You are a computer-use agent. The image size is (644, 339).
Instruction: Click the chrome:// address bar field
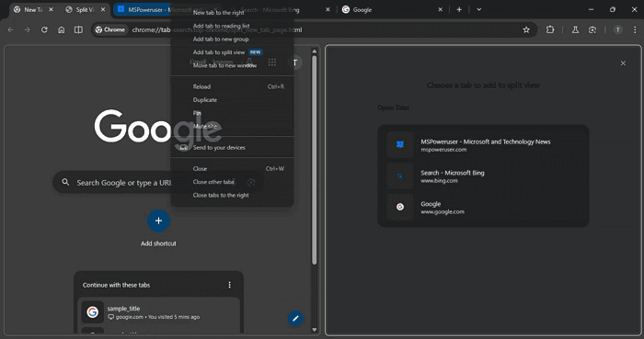pos(315,29)
